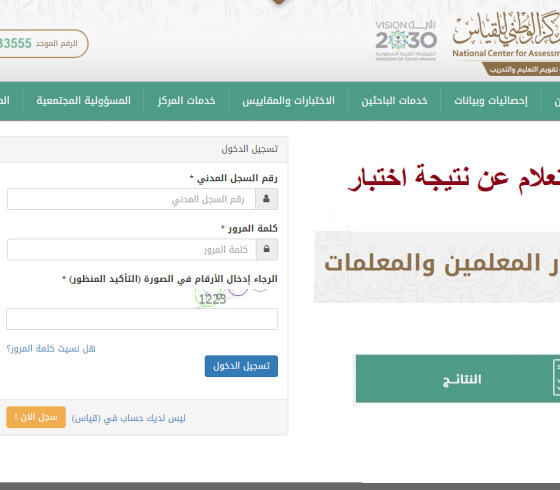Viewport: 560px width, 490px height.
Task: Click the user icon beside civil ID field
Action: [x=266, y=199]
